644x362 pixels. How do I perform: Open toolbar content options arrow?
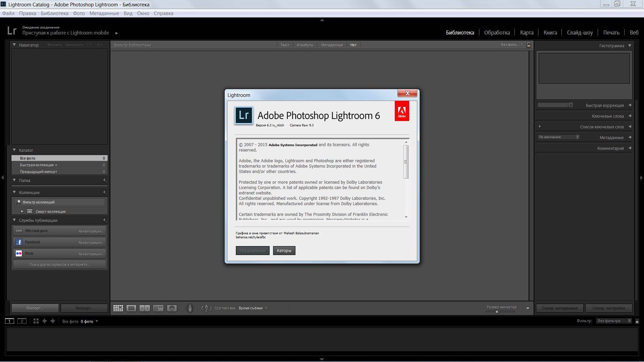[x=528, y=308]
